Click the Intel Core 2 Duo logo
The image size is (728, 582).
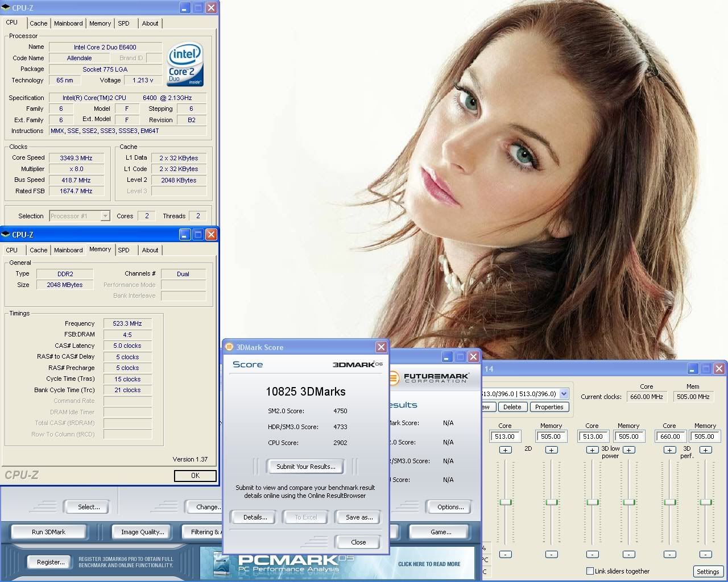[185, 65]
